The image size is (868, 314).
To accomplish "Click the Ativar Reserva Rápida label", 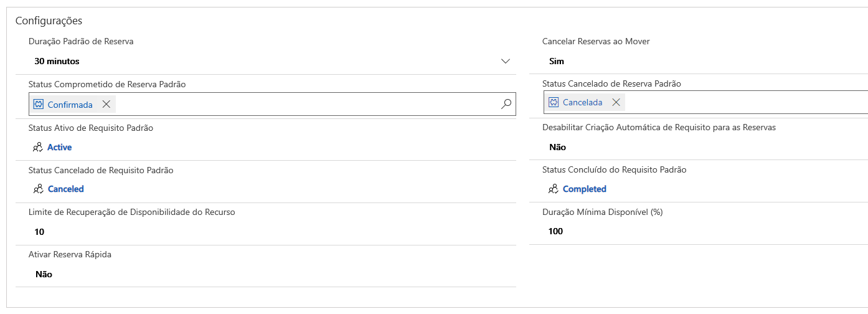I will pyautogui.click(x=70, y=254).
